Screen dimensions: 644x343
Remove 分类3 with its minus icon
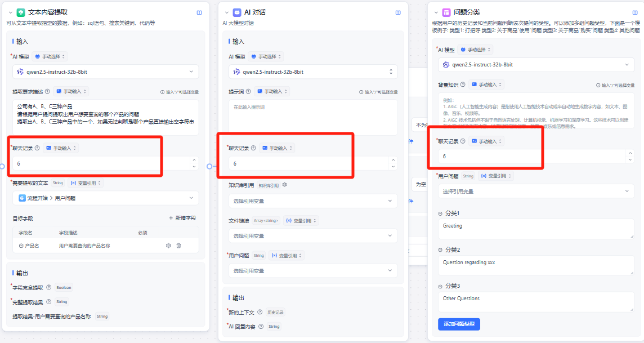[440, 286]
